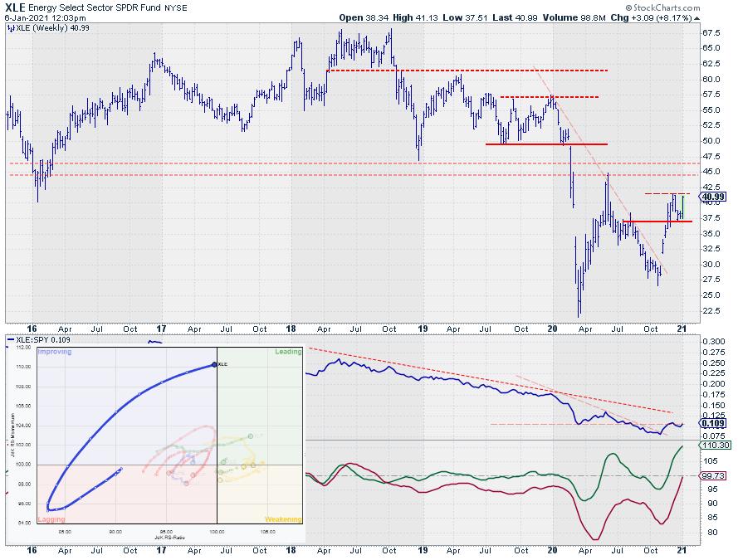Click the 'Energy Select Sector SPDR Fund' title text

coord(95,8)
